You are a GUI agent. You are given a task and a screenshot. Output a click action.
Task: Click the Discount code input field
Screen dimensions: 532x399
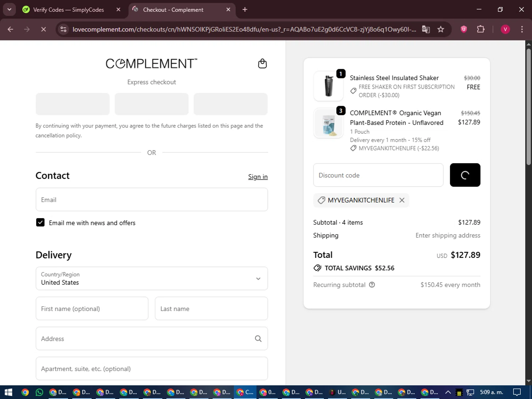pos(378,175)
